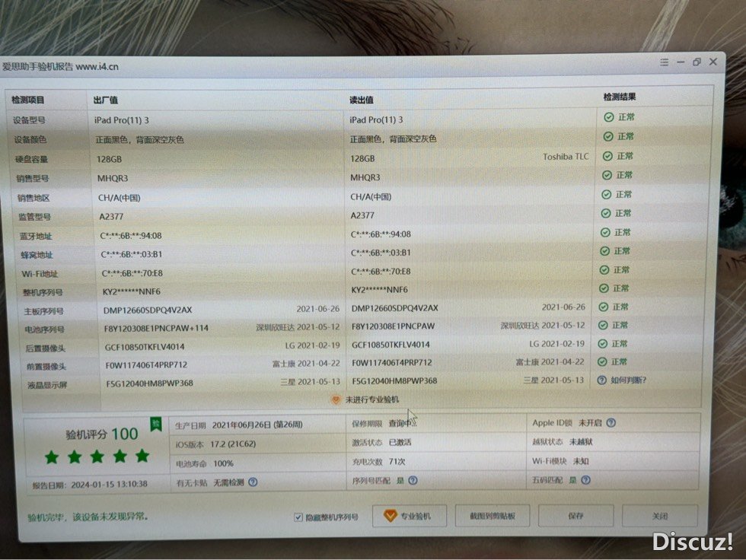Select the 读出值 cell KY2******NNF6
746x560 pixels.
point(380,289)
